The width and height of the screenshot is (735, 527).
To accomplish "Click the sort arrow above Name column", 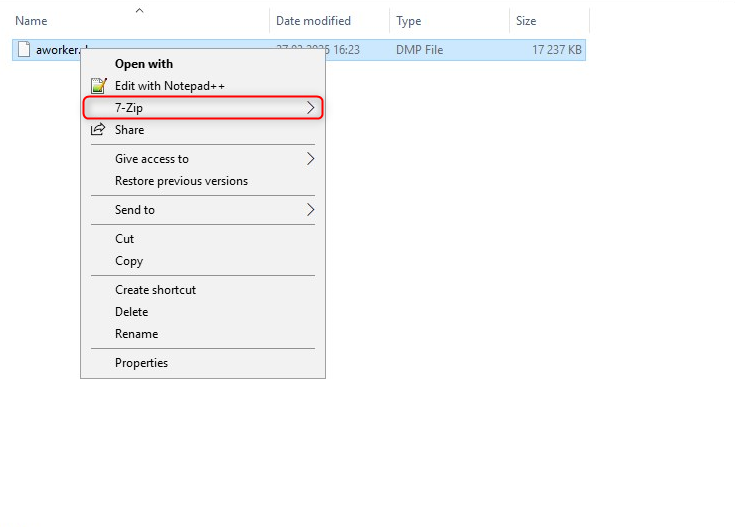I will (x=139, y=11).
